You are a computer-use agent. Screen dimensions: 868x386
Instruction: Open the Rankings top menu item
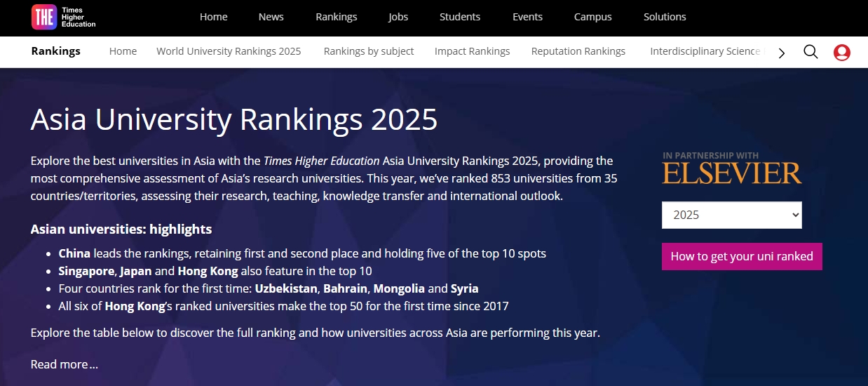click(x=336, y=17)
